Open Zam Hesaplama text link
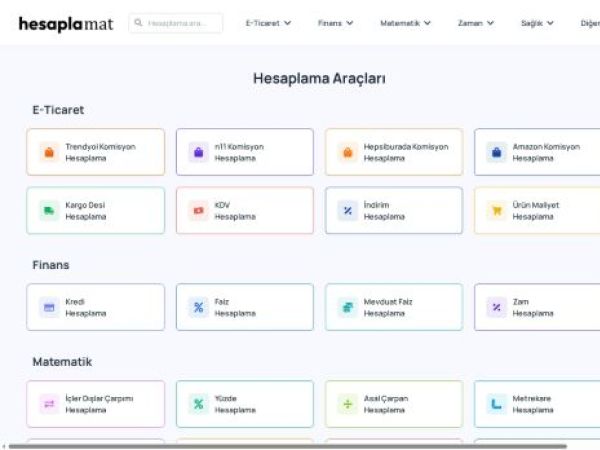 coord(533,307)
